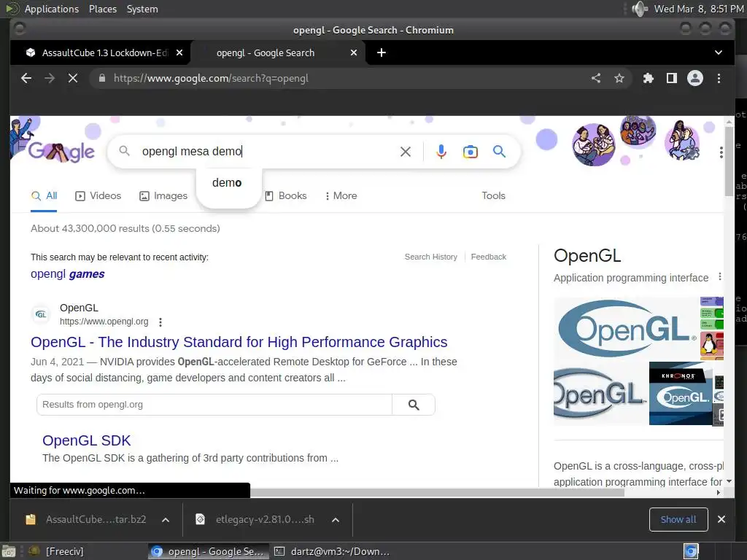Toggle the side panel icon
747x560 pixels.
(x=672, y=78)
